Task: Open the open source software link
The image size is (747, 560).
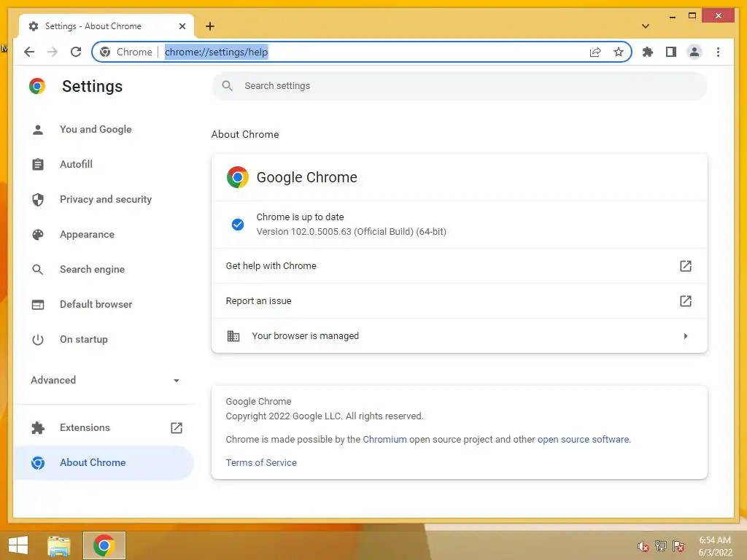Action: (583, 439)
